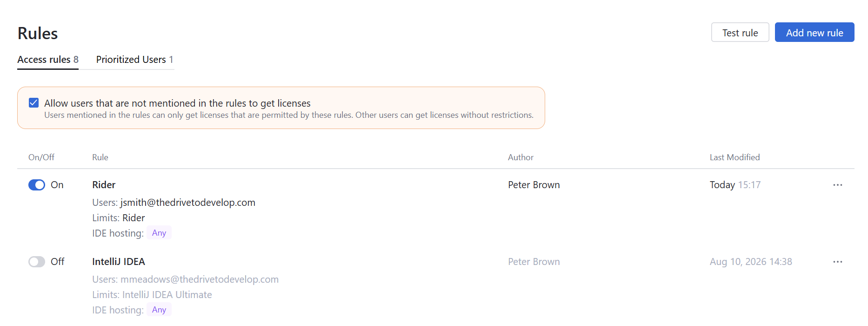The width and height of the screenshot is (868, 326).
Task: Click Peter Brown author in IntelliJ IDEA row
Action: 534,262
